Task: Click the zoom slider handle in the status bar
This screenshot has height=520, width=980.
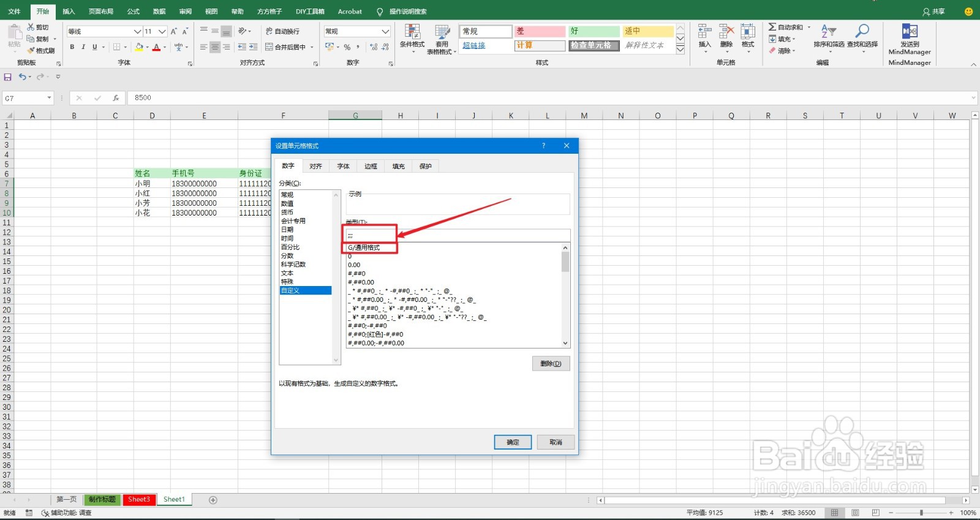Action: pyautogui.click(x=921, y=513)
